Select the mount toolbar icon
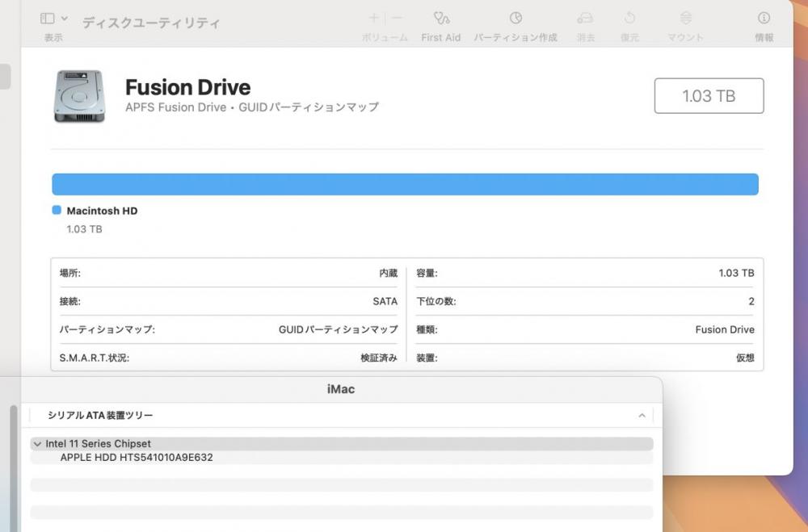 tap(685, 18)
